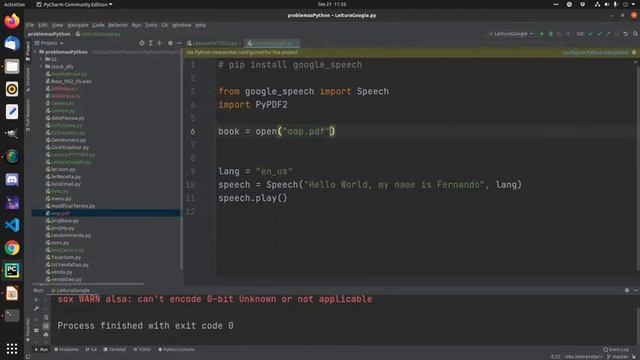Open the Help menu

[x=200, y=25]
